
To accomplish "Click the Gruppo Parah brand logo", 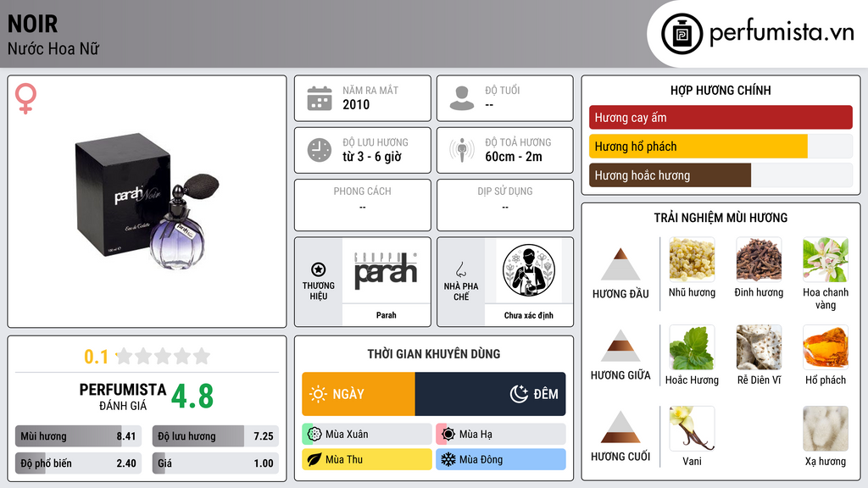I will pyautogui.click(x=386, y=270).
